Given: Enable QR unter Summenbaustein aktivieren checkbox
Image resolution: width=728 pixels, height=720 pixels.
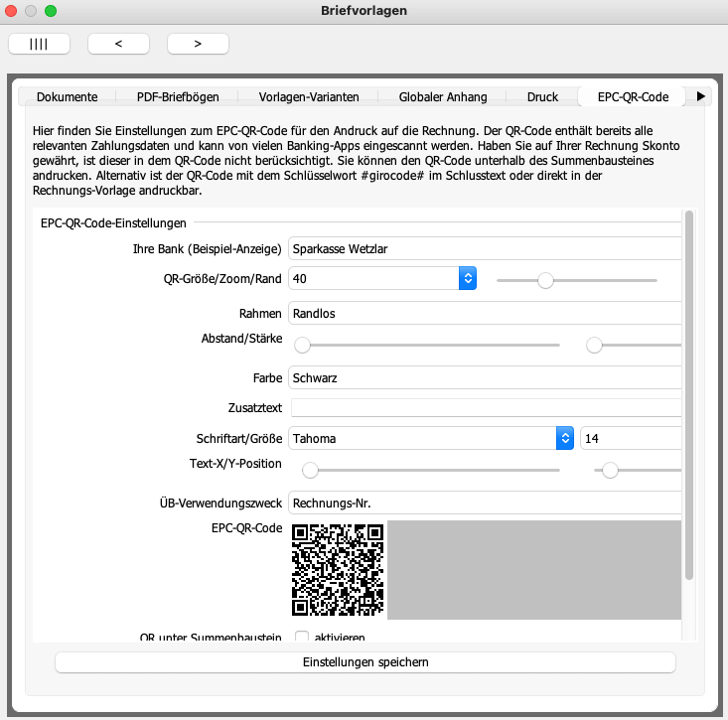Looking at the screenshot, I should [302, 637].
